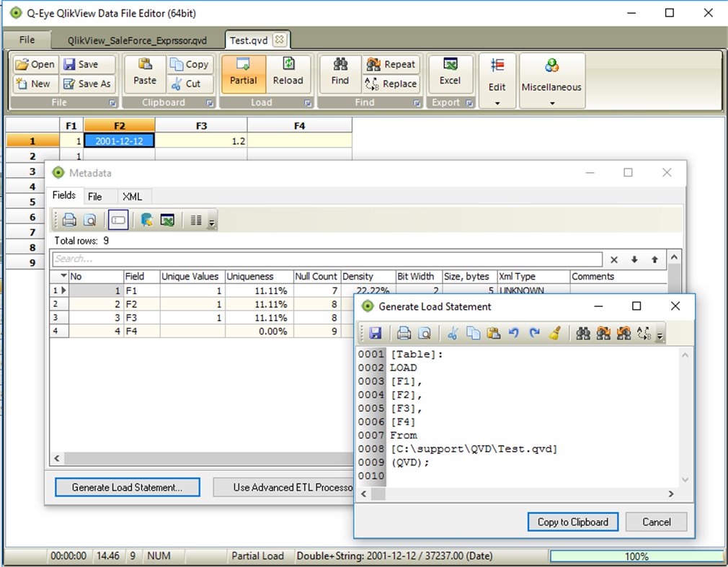Viewport: 728px width, 567px height.
Task: Expand the Find group launcher
Action: (417, 103)
